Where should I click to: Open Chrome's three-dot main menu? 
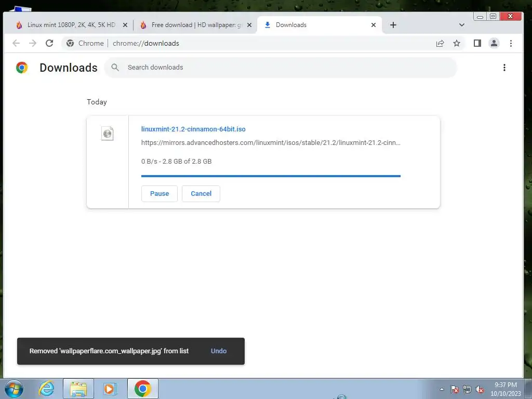click(x=511, y=43)
